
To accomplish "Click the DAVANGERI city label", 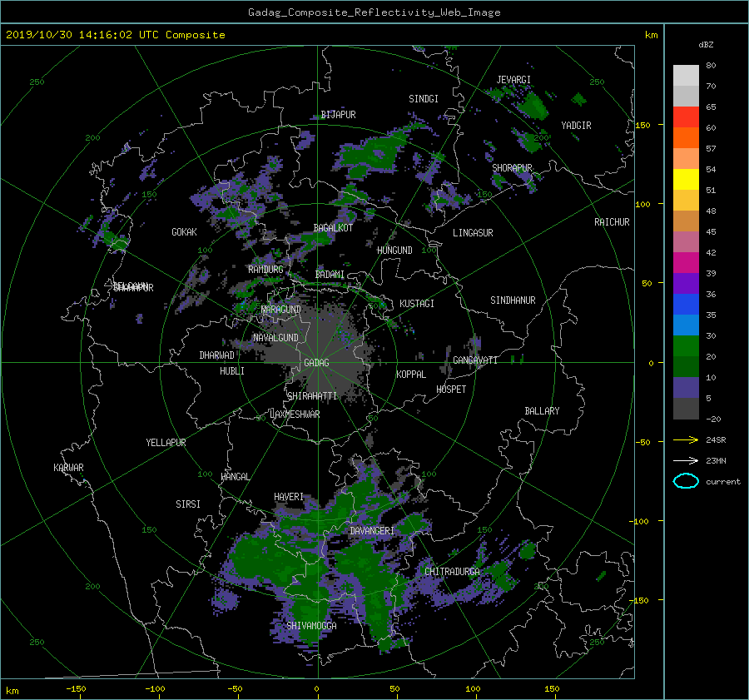I will (372, 531).
